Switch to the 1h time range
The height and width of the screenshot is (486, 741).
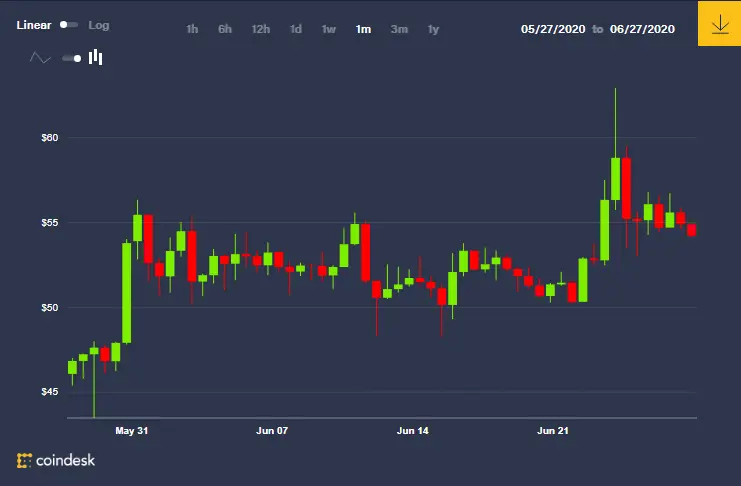[192, 29]
